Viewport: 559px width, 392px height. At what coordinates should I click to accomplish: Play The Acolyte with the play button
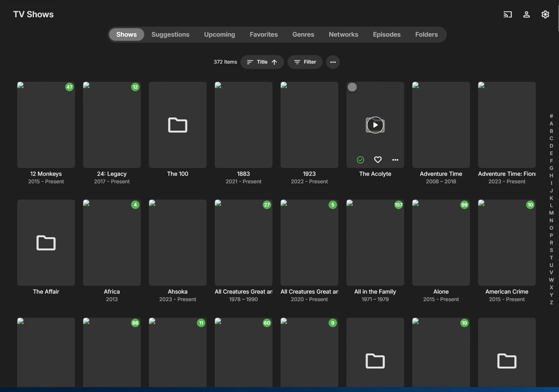coord(375,125)
